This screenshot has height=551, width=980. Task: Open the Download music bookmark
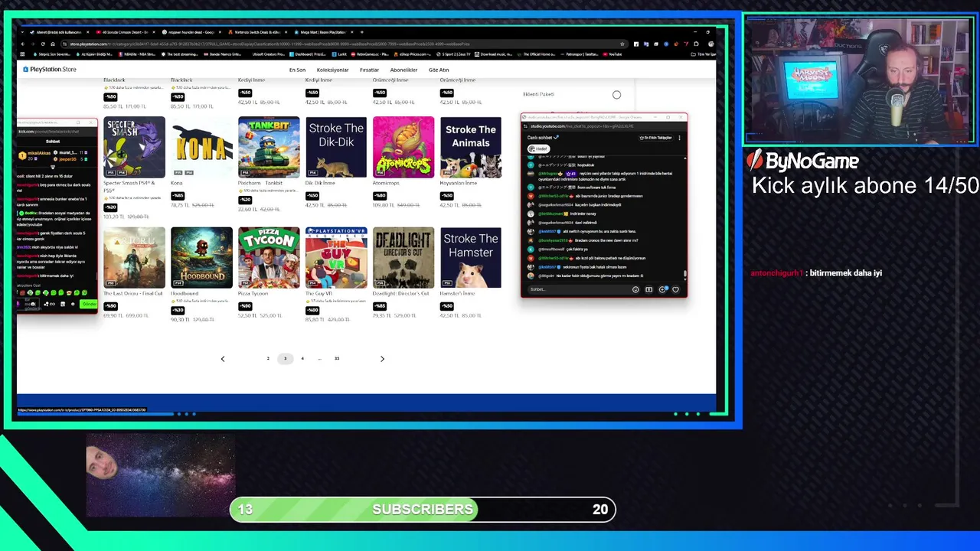494,54
